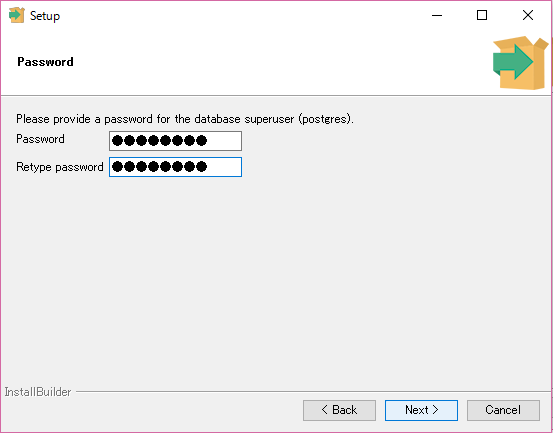Click the superuser instruction text
This screenshot has width=553, height=433.
click(185, 119)
